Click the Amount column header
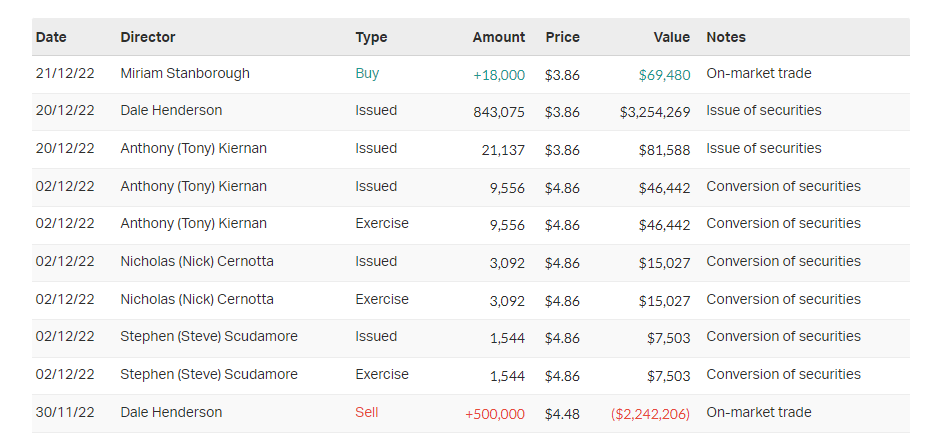 498,37
